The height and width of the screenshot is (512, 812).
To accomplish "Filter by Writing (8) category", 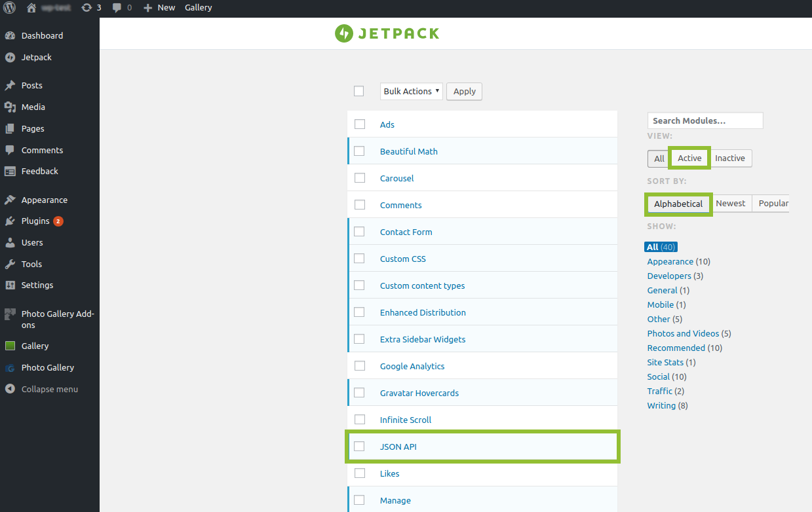I will point(668,405).
